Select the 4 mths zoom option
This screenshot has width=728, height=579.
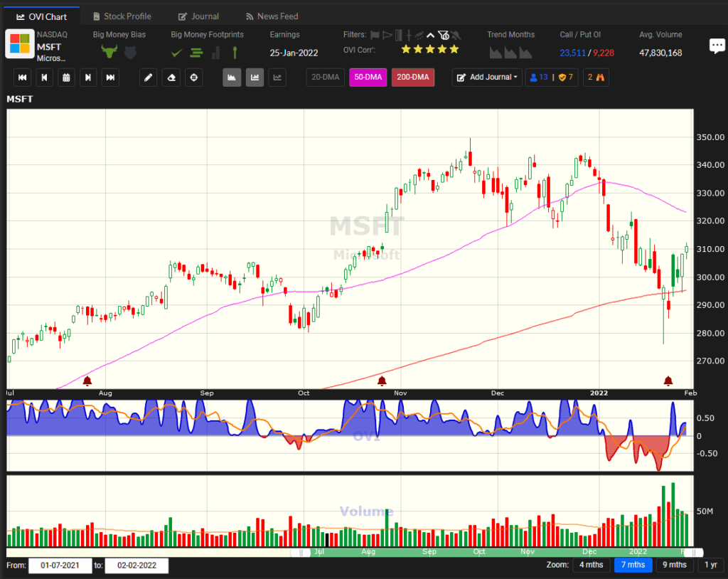click(591, 565)
